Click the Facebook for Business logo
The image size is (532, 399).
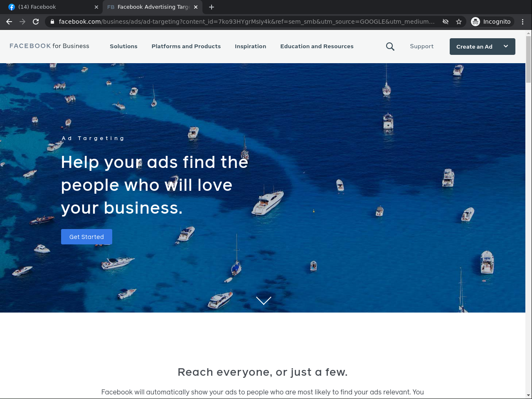click(49, 46)
